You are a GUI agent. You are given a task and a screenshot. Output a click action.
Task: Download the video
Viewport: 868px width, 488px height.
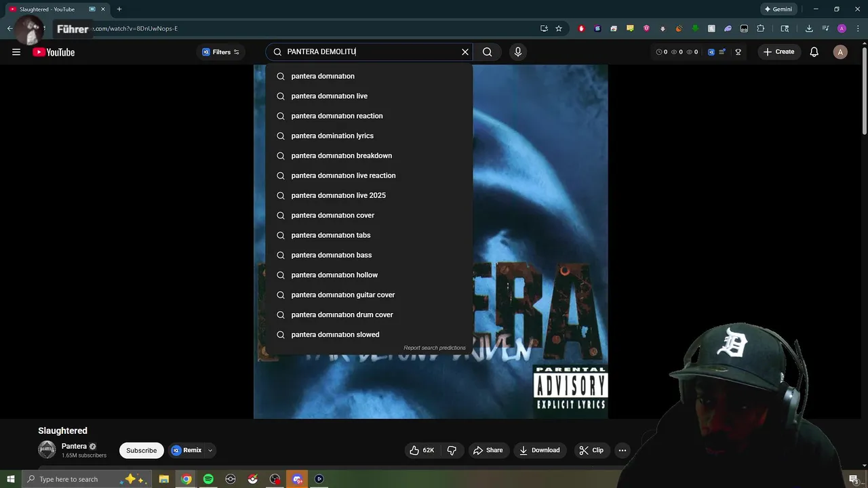[540, 450]
